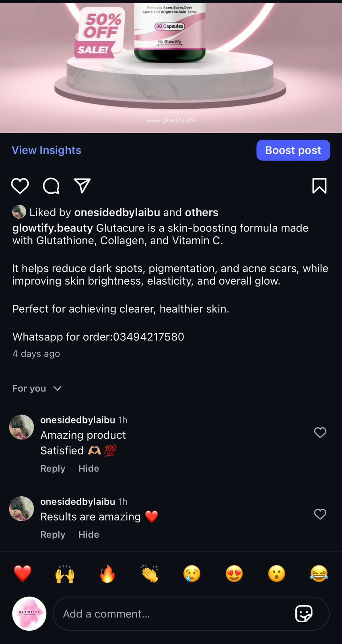
Task: Reply to the 'Amazing product' comment
Action: [x=53, y=469]
